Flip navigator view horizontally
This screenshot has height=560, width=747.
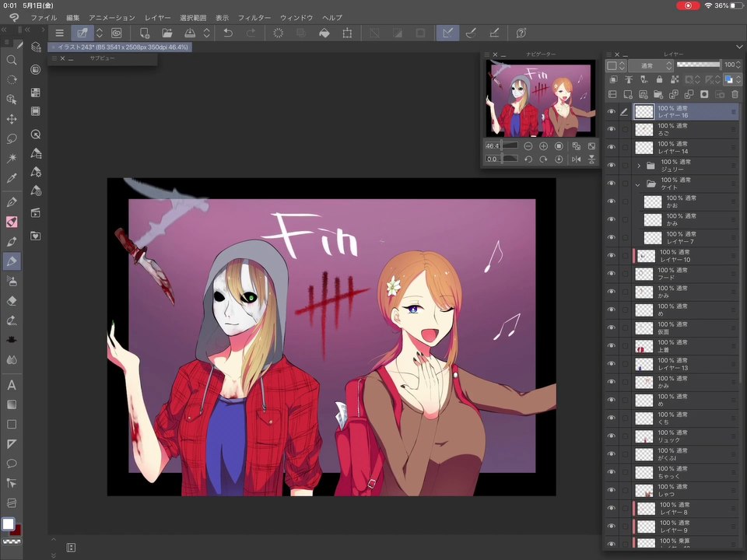click(576, 159)
